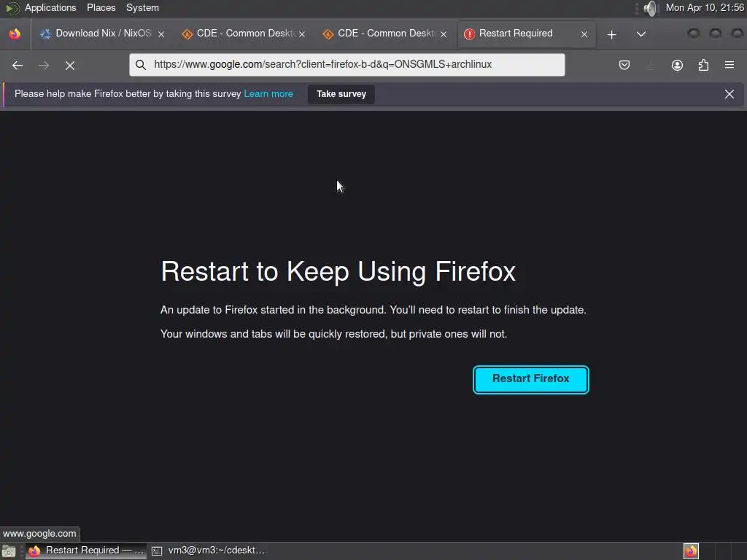
Task: Select Restart Required taskbar window entry
Action: pyautogui.click(x=86, y=551)
